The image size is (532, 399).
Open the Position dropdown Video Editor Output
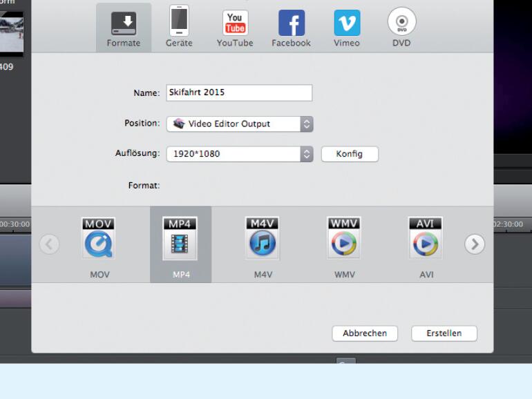(x=240, y=124)
